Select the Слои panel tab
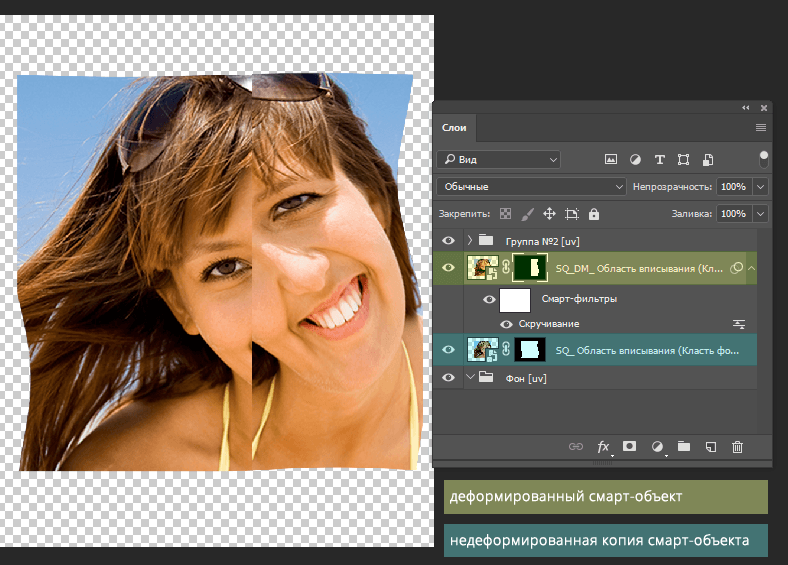788x565 pixels. pos(455,128)
